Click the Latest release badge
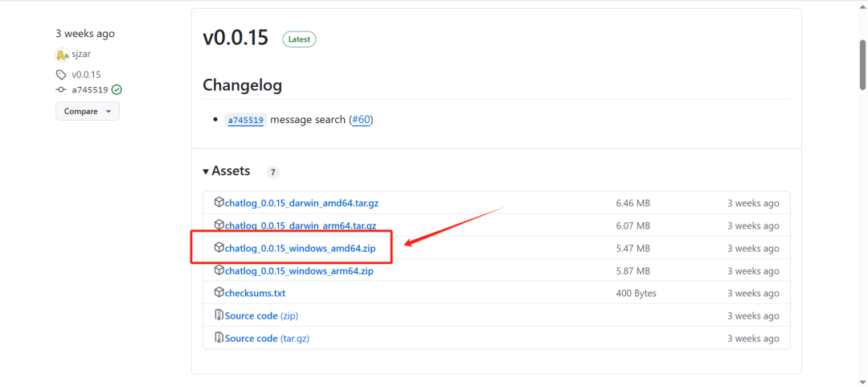The width and height of the screenshot is (868, 387). (299, 39)
